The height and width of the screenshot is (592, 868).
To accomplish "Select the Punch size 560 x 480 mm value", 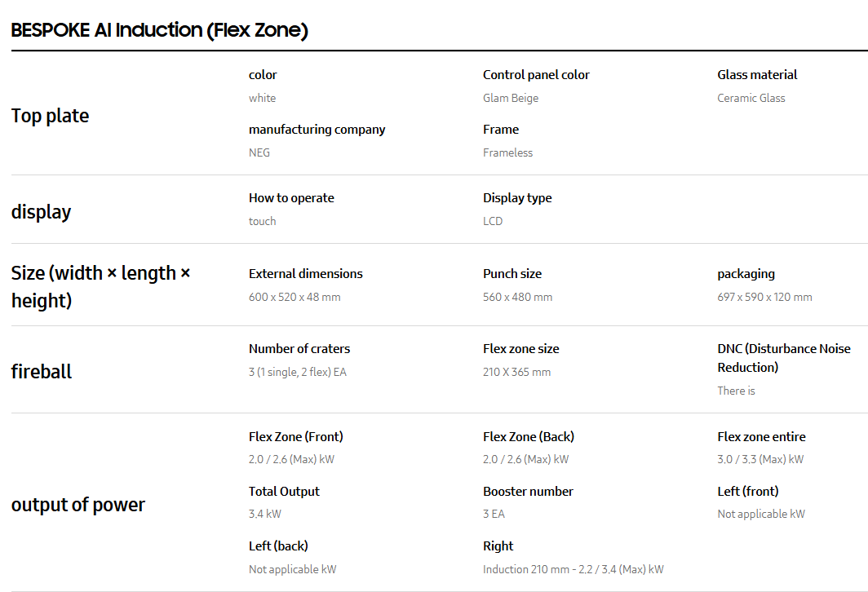I will click(517, 297).
